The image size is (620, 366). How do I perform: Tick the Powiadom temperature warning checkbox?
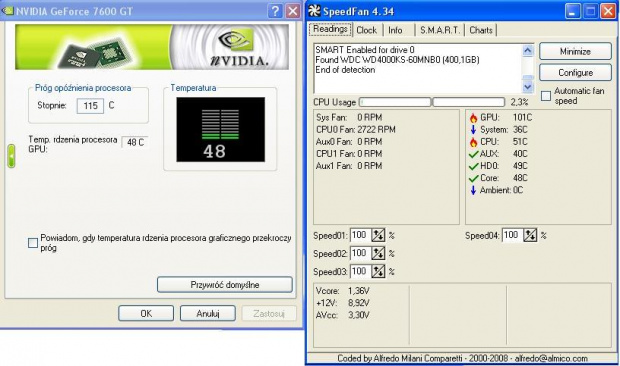33,243
